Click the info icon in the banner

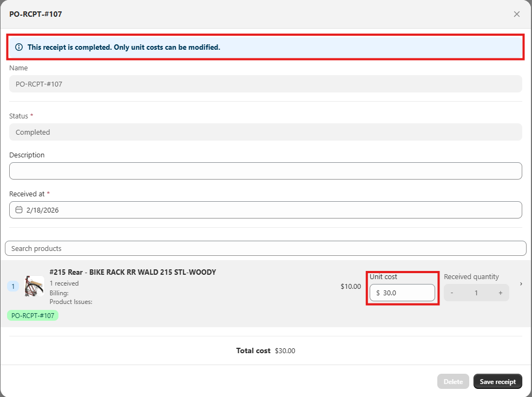coord(19,48)
